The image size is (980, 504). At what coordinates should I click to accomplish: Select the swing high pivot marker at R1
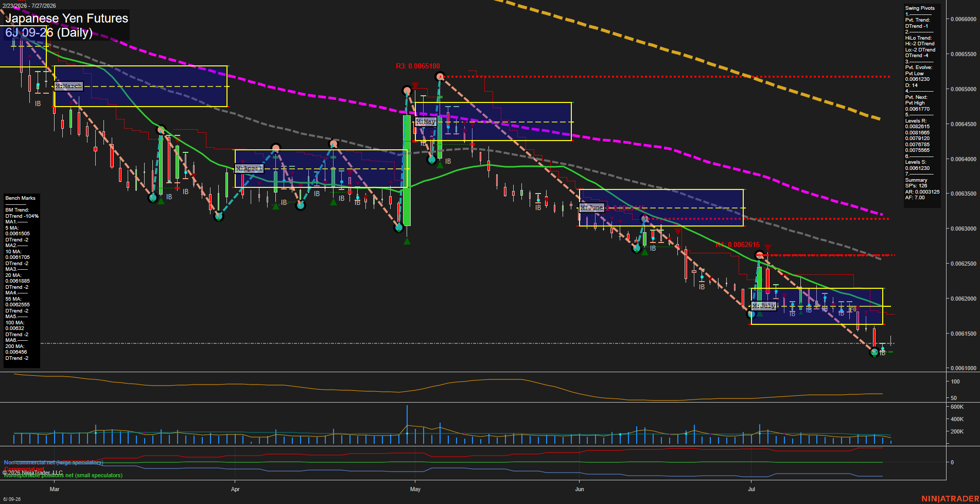[x=759, y=255]
